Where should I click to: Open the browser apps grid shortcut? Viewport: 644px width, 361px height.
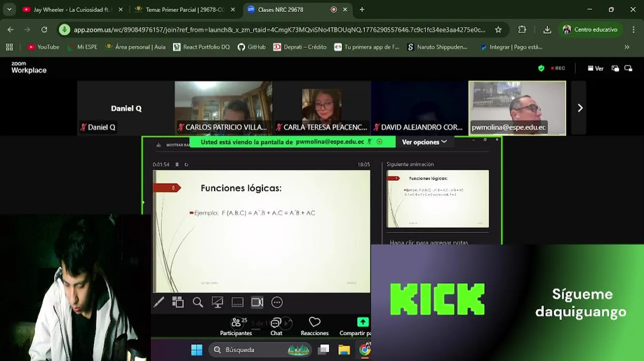pyautogui.click(x=9, y=47)
